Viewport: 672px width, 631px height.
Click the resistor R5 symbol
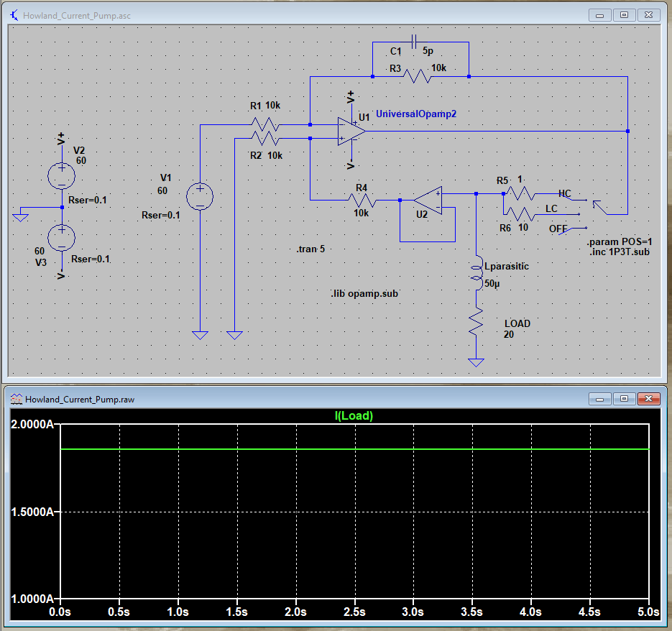521,193
